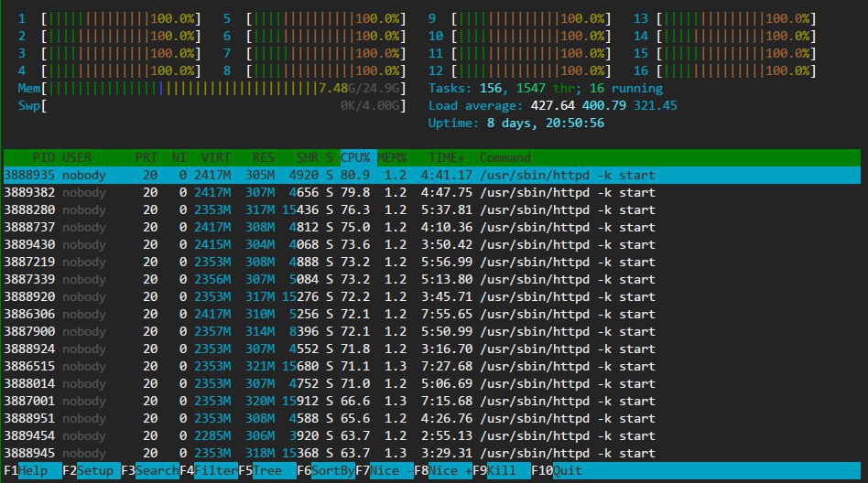Select process row PID 3888951

(432, 418)
